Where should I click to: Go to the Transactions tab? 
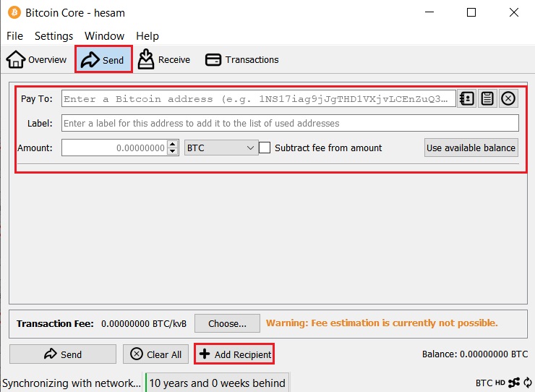click(x=242, y=60)
